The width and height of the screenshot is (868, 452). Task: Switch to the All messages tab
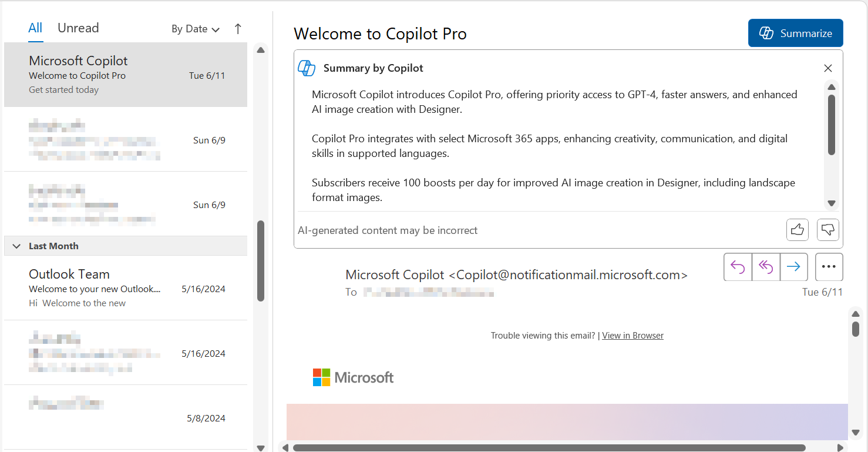(x=35, y=28)
